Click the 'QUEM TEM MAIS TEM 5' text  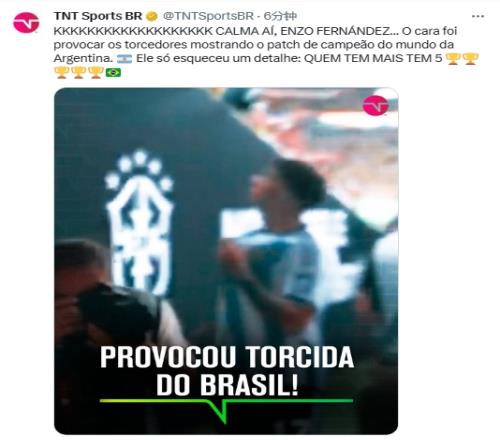pos(373,59)
